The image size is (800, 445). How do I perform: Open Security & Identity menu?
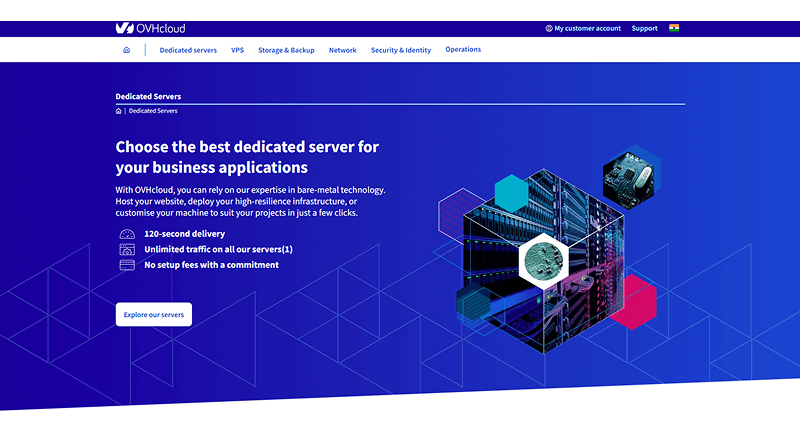click(401, 50)
